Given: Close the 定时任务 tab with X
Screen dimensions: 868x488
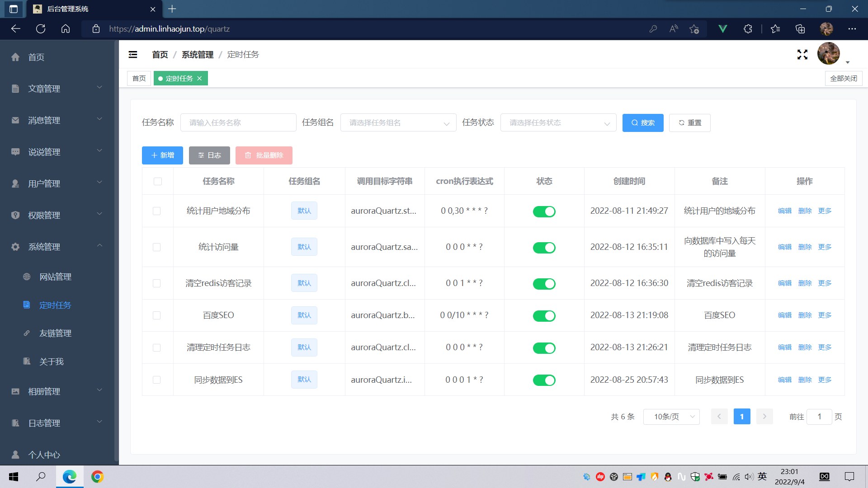Looking at the screenshot, I should click(x=199, y=78).
